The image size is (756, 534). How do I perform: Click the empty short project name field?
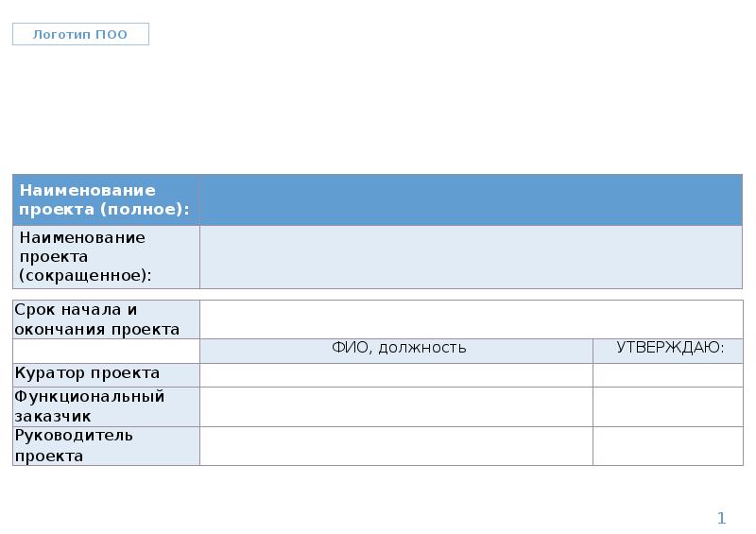pyautogui.click(x=471, y=256)
